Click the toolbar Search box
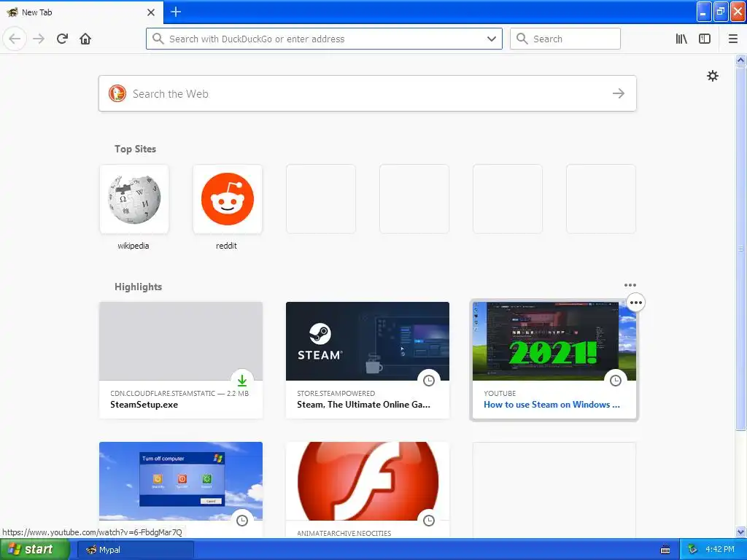 565,39
